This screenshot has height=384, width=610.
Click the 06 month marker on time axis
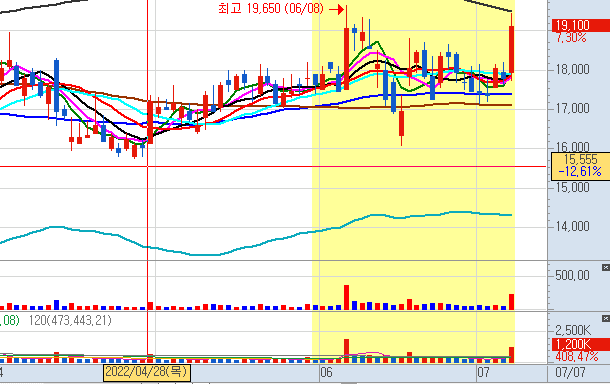click(x=326, y=372)
